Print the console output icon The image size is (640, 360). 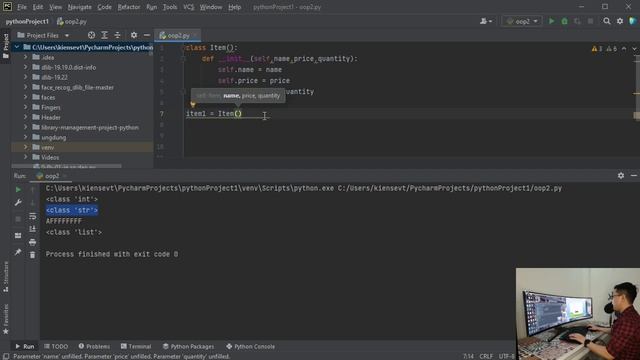32,242
